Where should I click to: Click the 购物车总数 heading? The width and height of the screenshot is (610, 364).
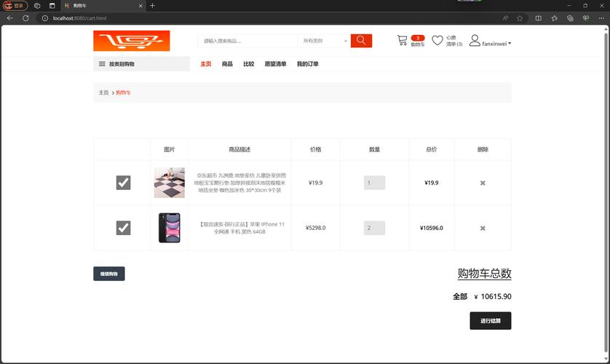click(x=484, y=273)
